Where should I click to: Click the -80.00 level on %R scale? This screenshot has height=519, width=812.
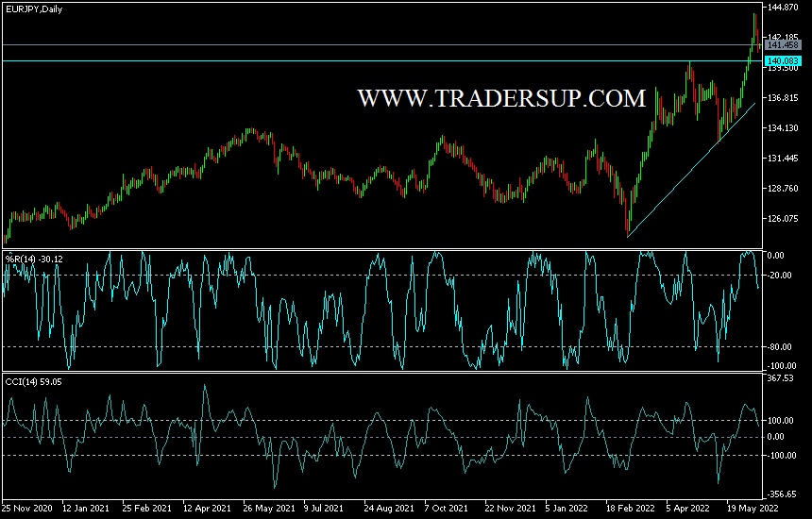tap(780, 347)
